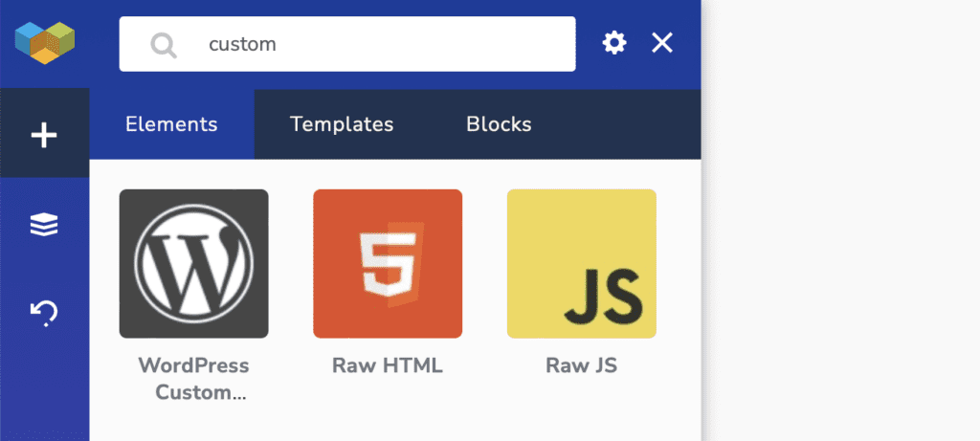Open the gear settings icon
Viewport: 980px width, 441px height.
click(613, 44)
